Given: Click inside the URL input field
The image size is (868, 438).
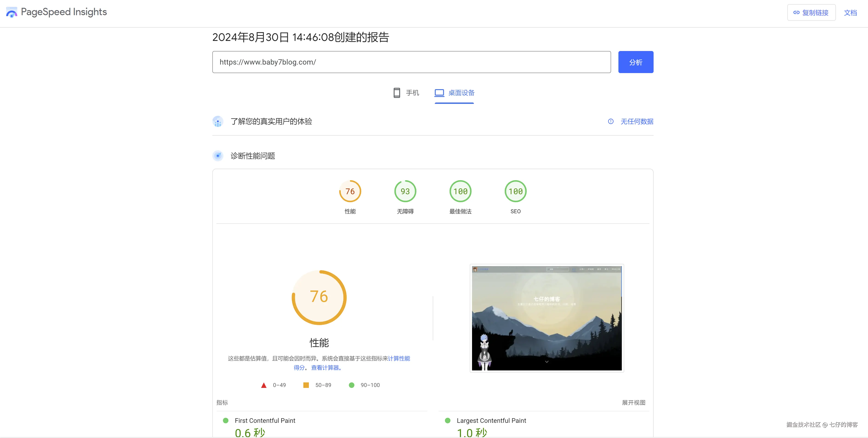Looking at the screenshot, I should point(411,62).
